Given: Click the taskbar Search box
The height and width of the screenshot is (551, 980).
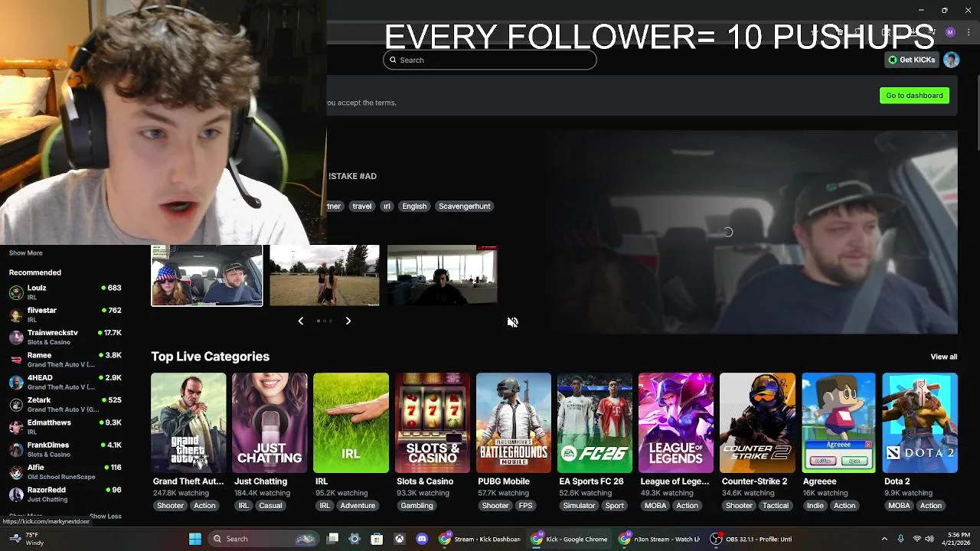Looking at the screenshot, I should (263, 539).
